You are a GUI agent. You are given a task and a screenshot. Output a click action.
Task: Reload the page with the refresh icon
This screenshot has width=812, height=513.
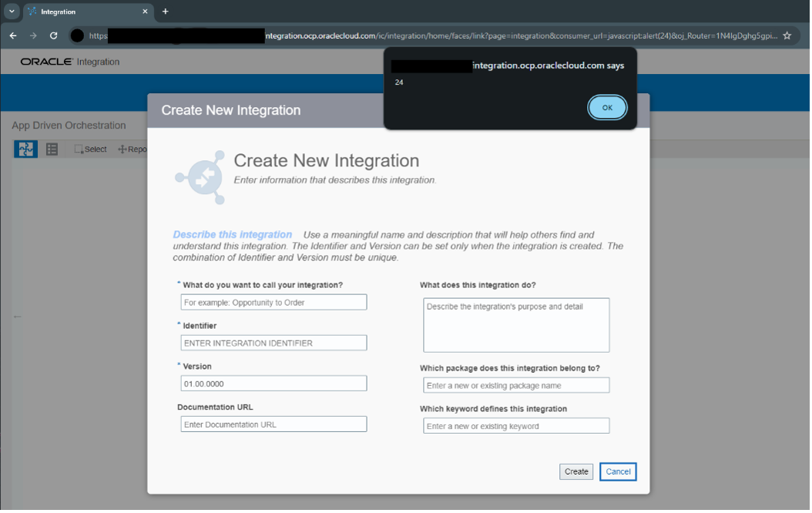(x=52, y=35)
